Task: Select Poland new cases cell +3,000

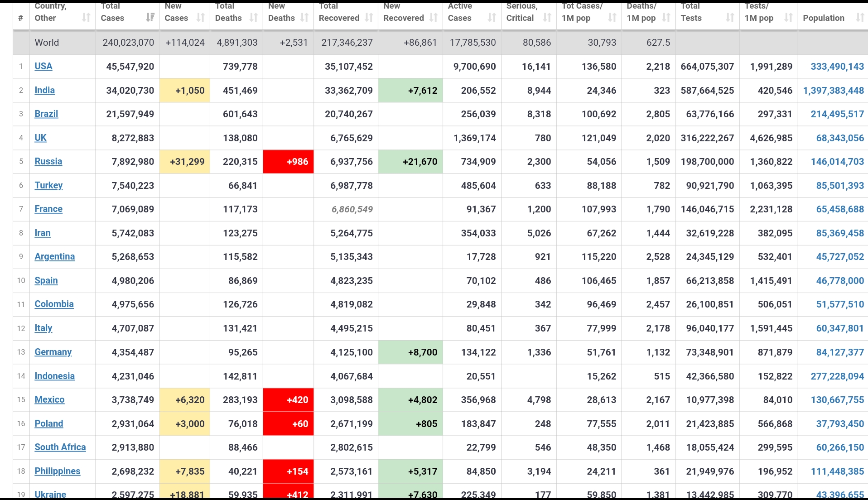Action: pyautogui.click(x=185, y=424)
